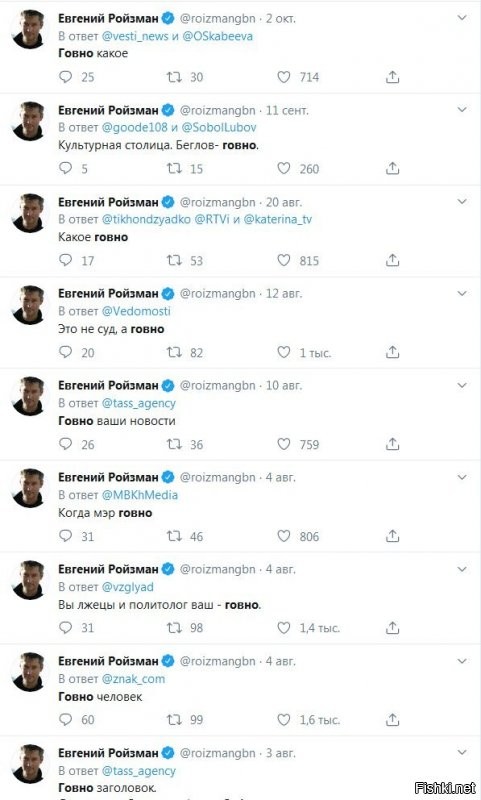
Task: Open profile avatar on the 12 авг. tweet
Action: click(29, 304)
